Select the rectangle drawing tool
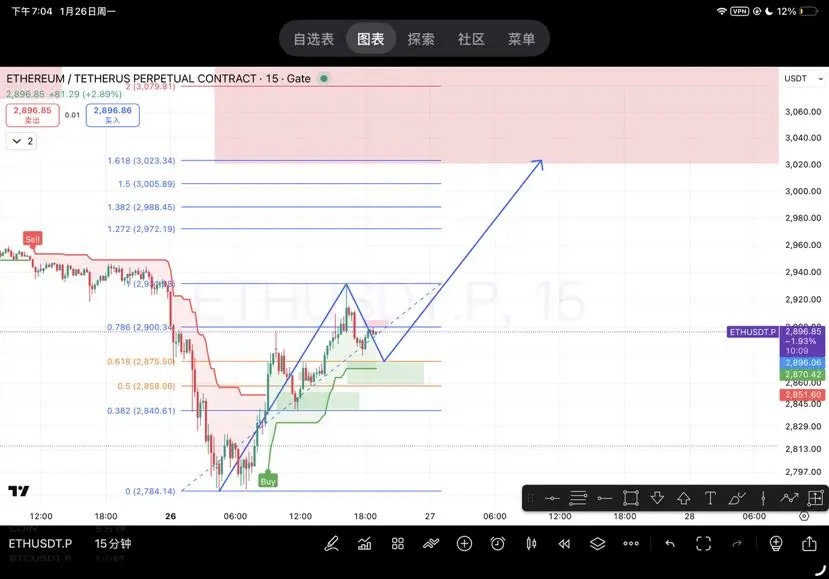This screenshot has width=829, height=579. (631, 498)
